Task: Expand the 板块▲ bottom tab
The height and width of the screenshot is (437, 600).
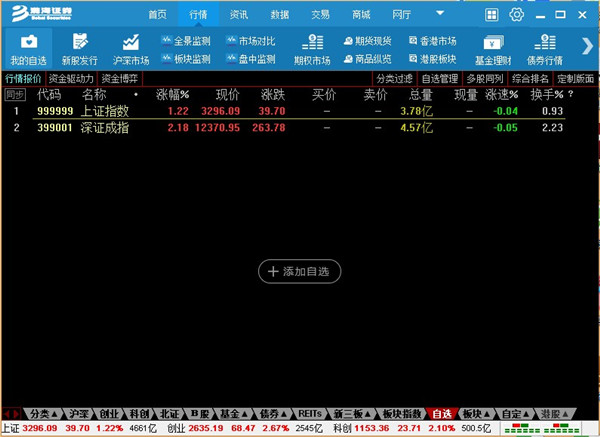Action: tap(476, 414)
